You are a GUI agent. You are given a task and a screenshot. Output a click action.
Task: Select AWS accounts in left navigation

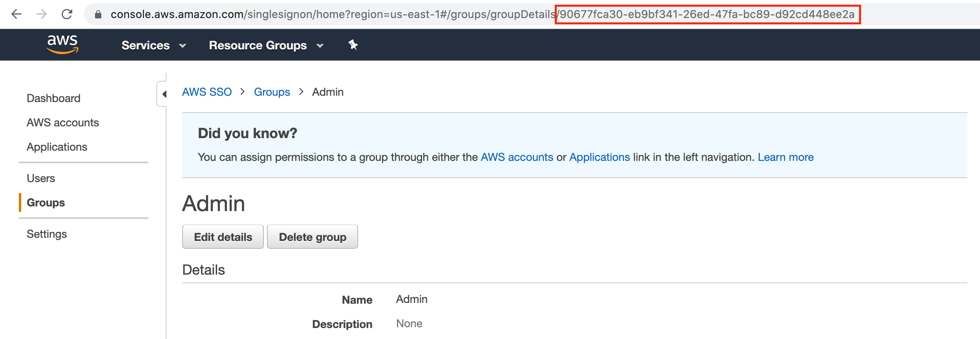click(63, 122)
